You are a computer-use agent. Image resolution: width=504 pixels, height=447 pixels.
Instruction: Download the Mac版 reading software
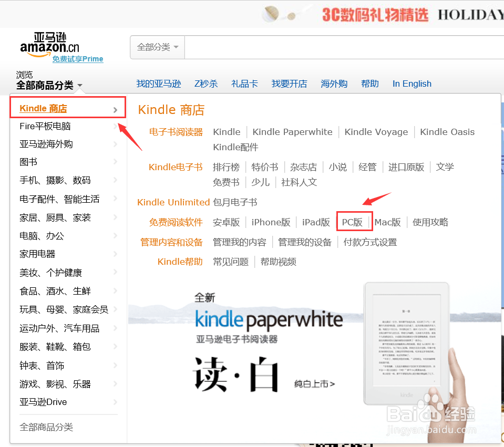388,222
